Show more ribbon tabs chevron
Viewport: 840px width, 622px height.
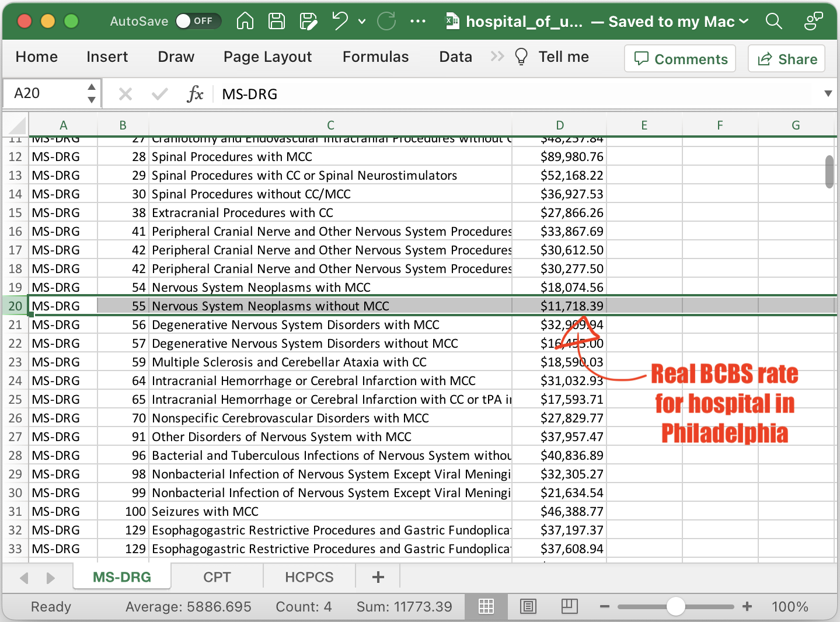coord(497,57)
